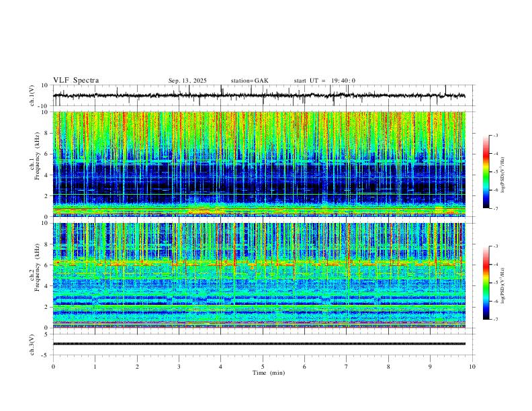This screenshot has height=411, width=532.
Task: Click the "10" tick on Time (min) axis
Action: [x=472, y=367]
